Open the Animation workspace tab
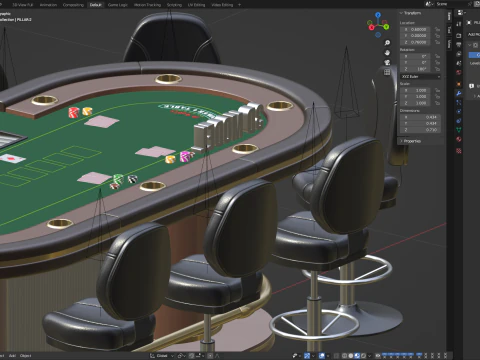This screenshot has width=480, height=360. [x=48, y=5]
